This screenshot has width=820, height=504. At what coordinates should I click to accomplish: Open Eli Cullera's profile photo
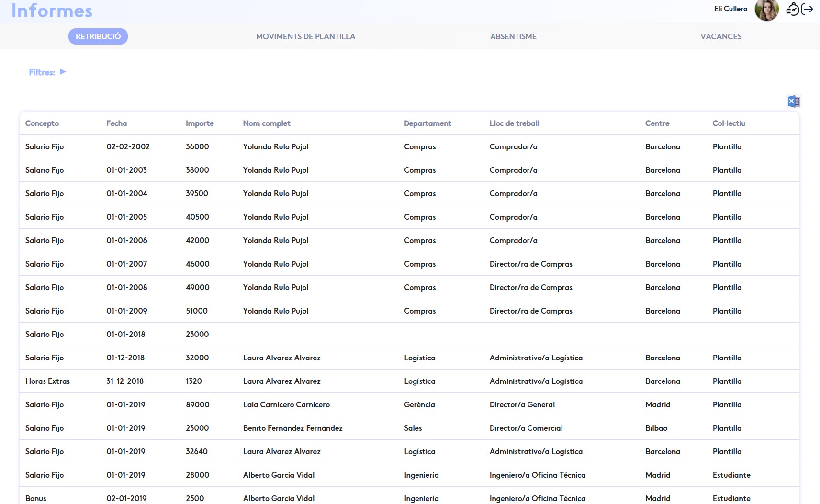point(766,10)
